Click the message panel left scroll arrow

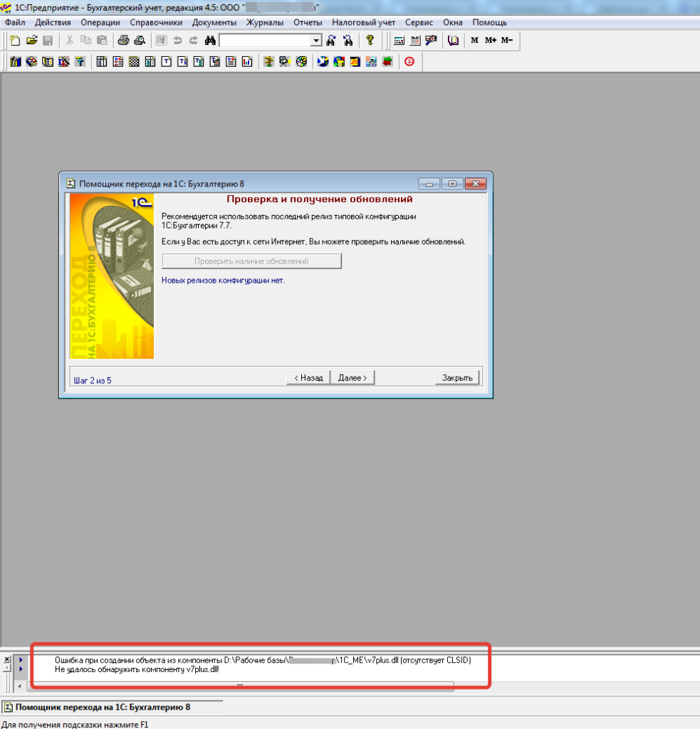coord(19,686)
